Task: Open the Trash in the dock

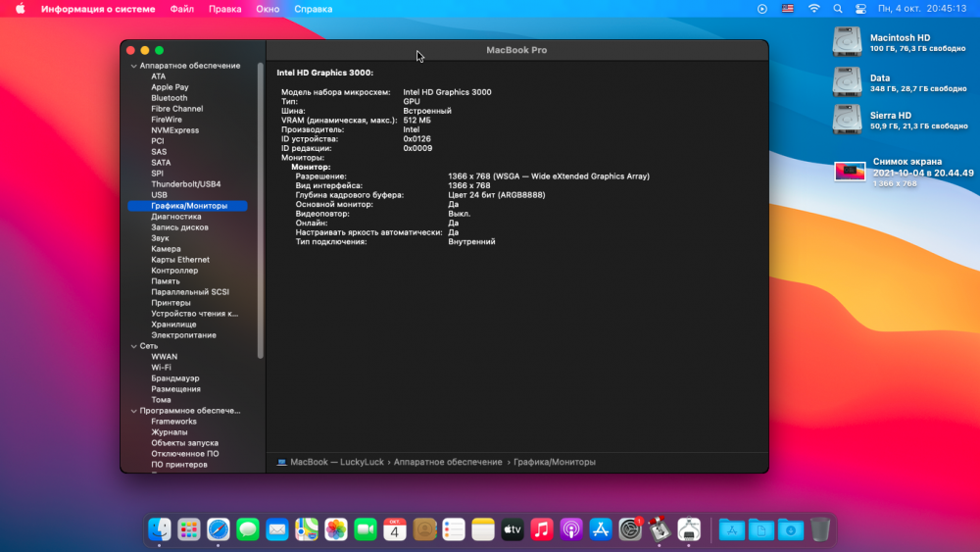Action: [x=820, y=529]
